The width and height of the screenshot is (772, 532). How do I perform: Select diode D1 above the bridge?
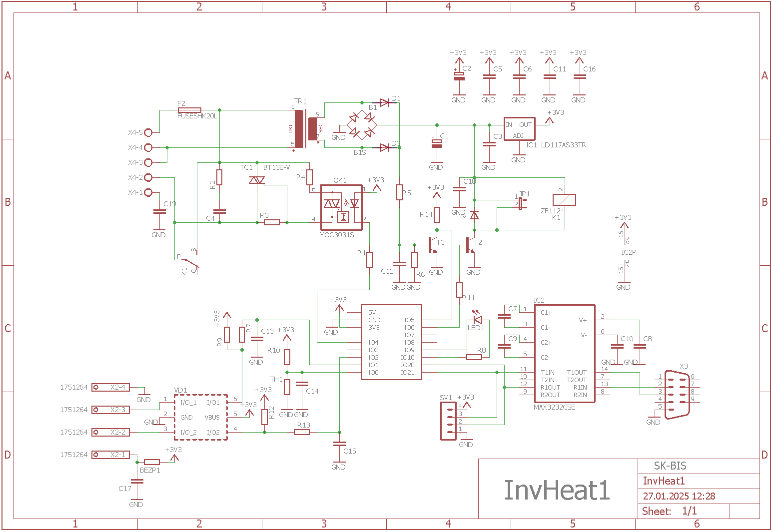click(385, 103)
